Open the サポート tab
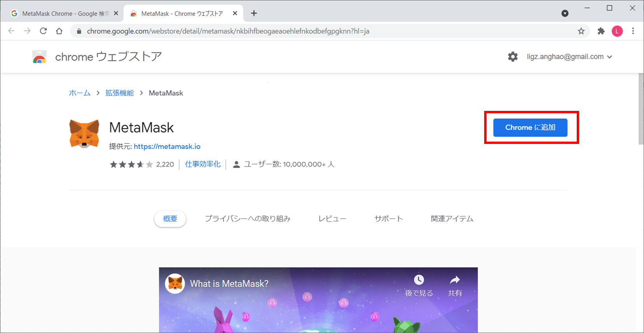 click(x=388, y=219)
